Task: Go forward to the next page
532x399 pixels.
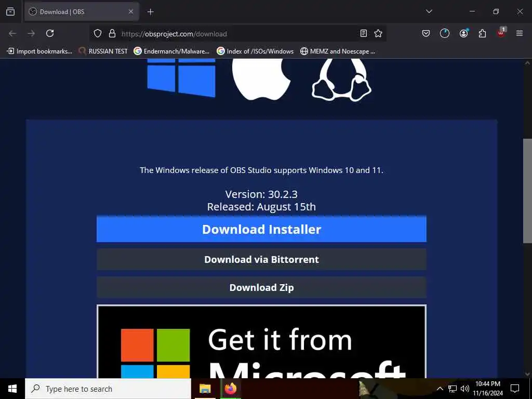Action: pyautogui.click(x=31, y=33)
